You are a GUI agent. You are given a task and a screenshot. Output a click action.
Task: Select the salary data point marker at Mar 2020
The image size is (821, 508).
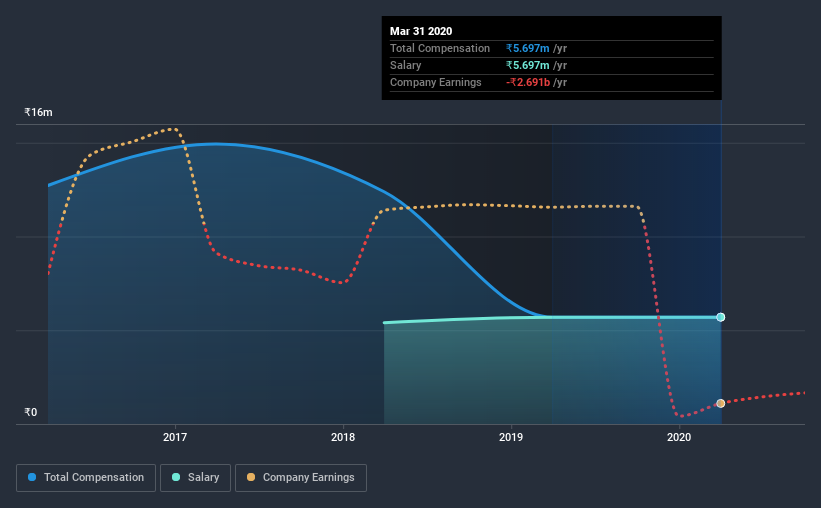pos(720,317)
